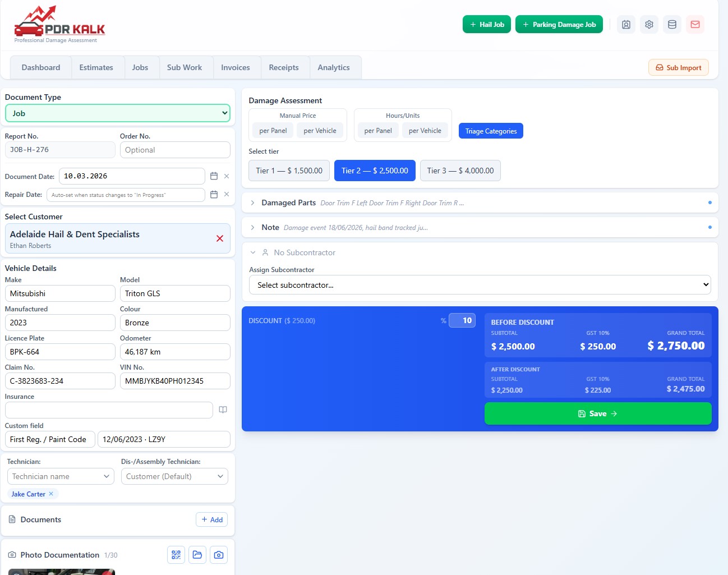Click the Model field Triton GLS

[x=175, y=293]
